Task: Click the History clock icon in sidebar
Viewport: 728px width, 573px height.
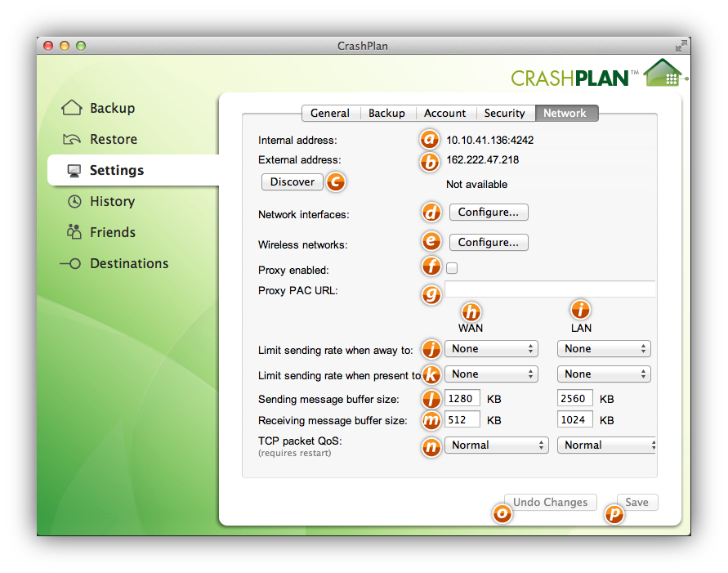Action: (x=74, y=201)
